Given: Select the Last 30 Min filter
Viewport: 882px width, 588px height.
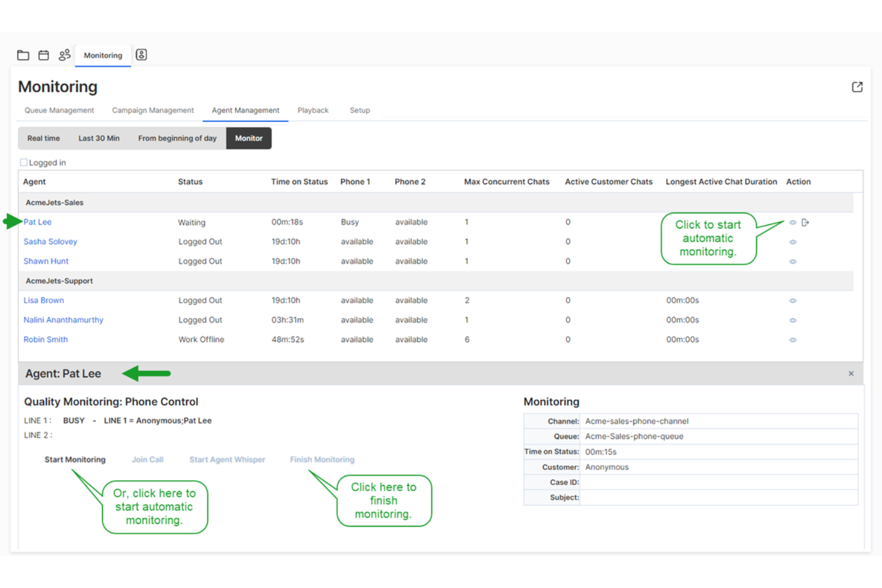Looking at the screenshot, I should tap(99, 138).
